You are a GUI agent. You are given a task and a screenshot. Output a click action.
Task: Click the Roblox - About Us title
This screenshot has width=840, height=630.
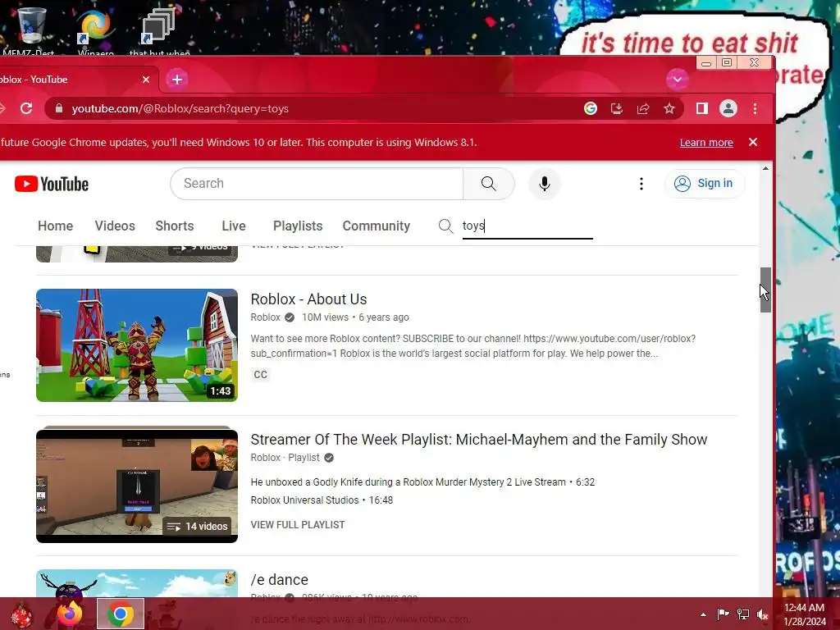click(x=308, y=299)
